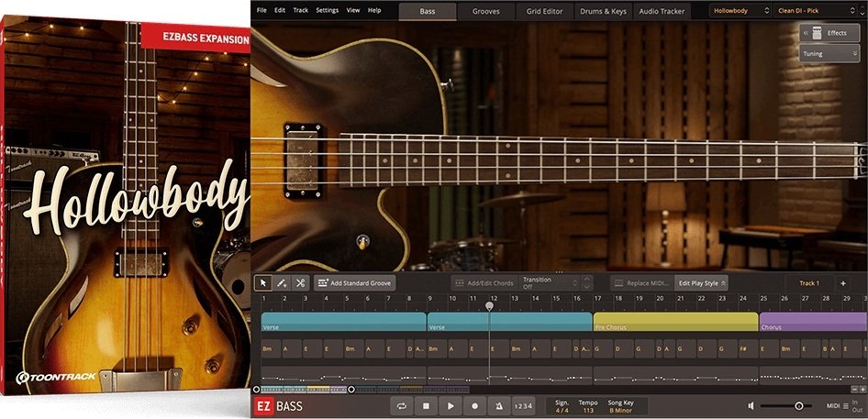Screen dimensions: 868x419
Task: Zoom in timeline with plus button
Action: [x=862, y=390]
